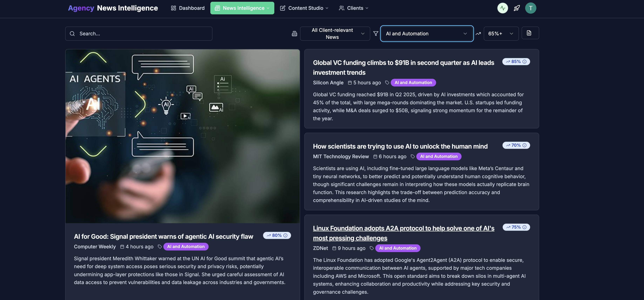Open the user avatar T menu
This screenshot has width=644, height=300.
click(x=530, y=8)
